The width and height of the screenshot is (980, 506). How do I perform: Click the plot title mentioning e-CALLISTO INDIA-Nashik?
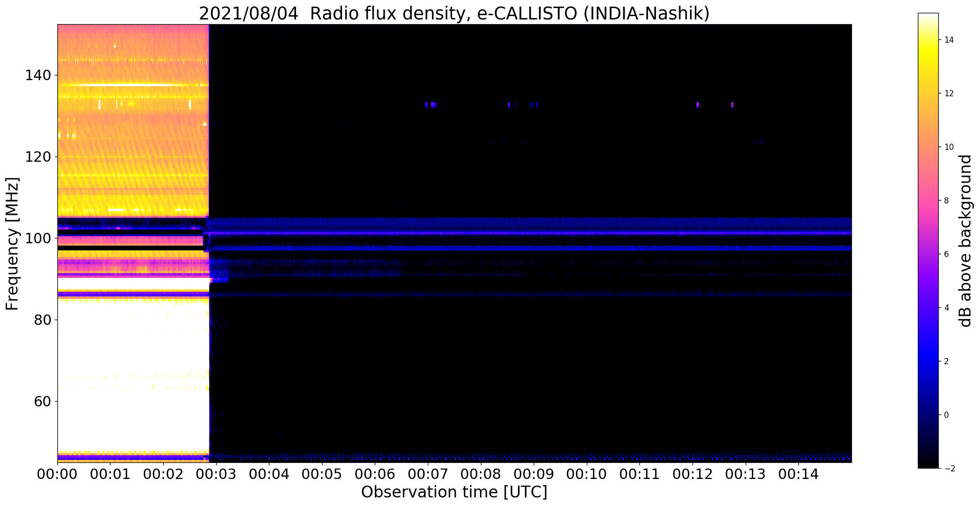click(454, 13)
